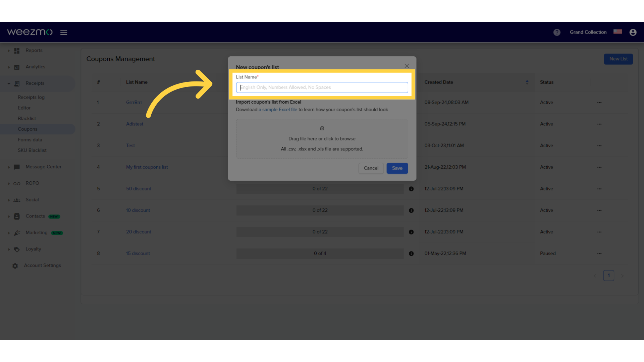The image size is (644, 362).
Task: Open row actions menu for GrrrBrrr
Action: pyautogui.click(x=599, y=103)
